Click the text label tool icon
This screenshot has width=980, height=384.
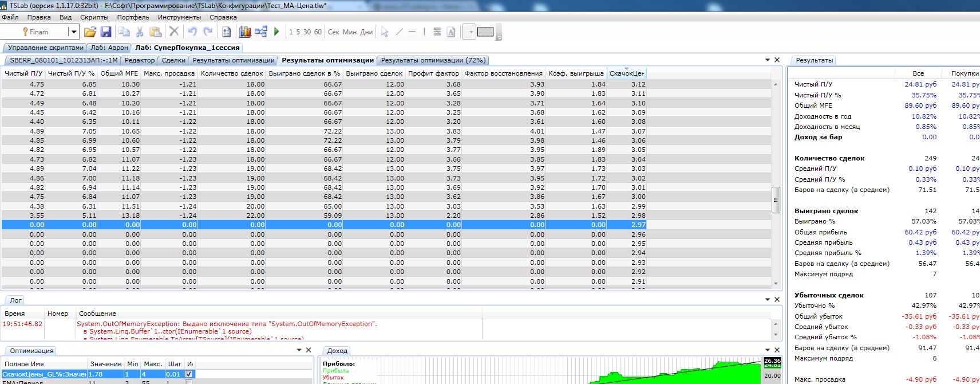click(451, 32)
